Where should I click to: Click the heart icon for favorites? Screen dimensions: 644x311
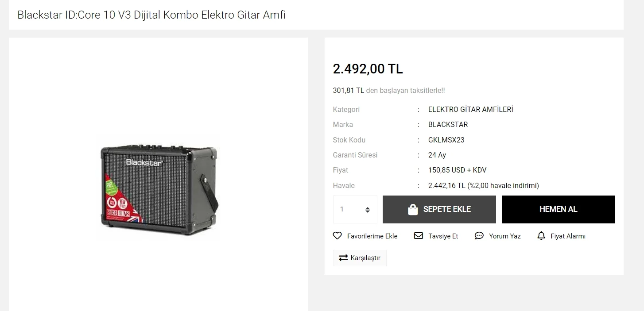tap(338, 236)
